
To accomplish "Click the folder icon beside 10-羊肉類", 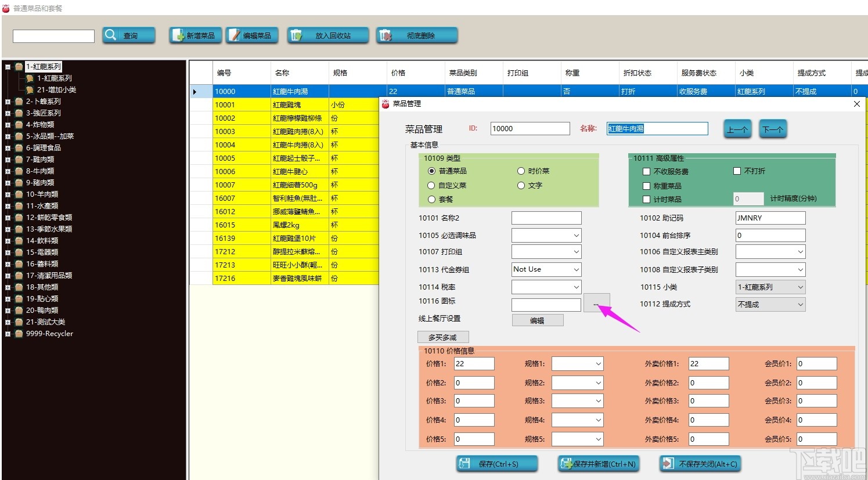I will pos(19,194).
